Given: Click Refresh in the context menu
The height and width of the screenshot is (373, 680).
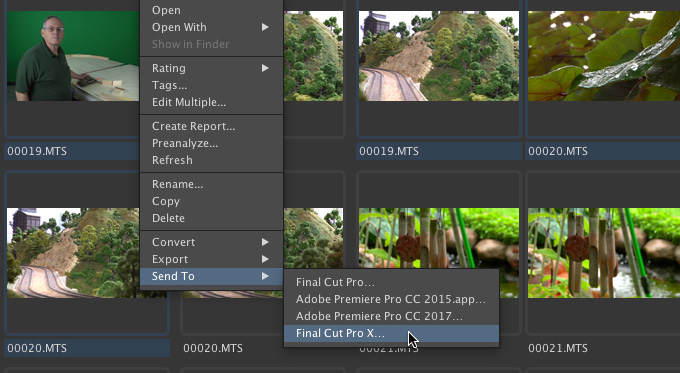Looking at the screenshot, I should pyautogui.click(x=211, y=160).
